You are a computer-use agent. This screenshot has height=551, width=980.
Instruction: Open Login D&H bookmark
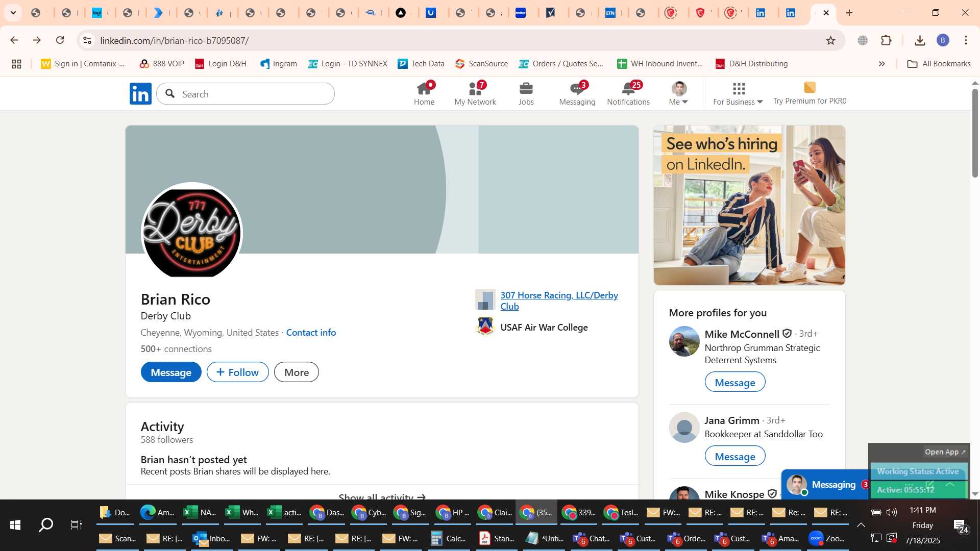tap(221, 64)
